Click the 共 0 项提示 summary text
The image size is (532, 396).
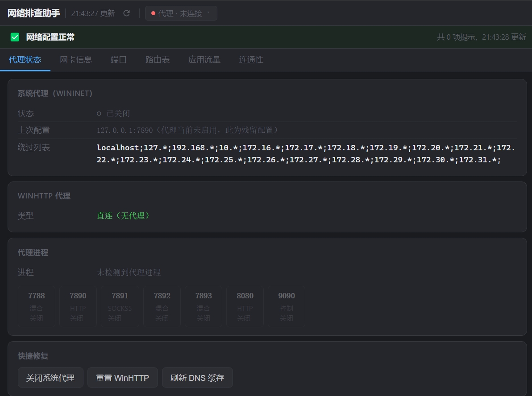click(456, 37)
